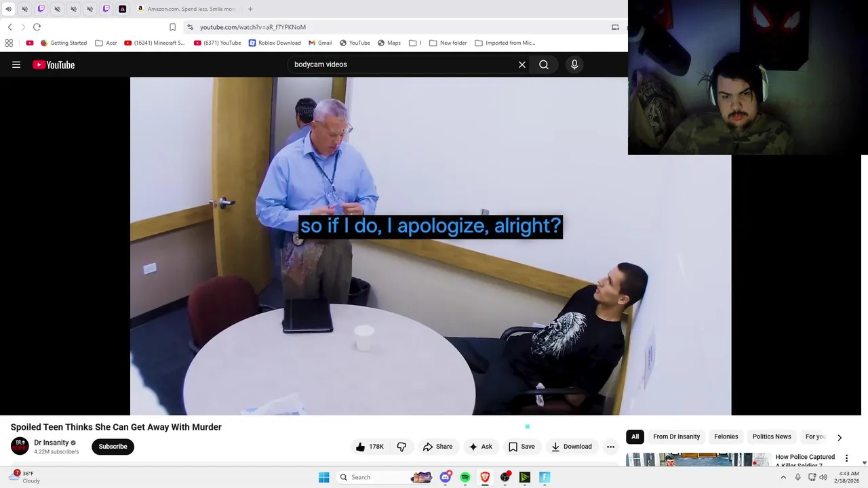The width and height of the screenshot is (868, 488).
Task: Open the site settings icon in address bar
Action: pos(191,27)
